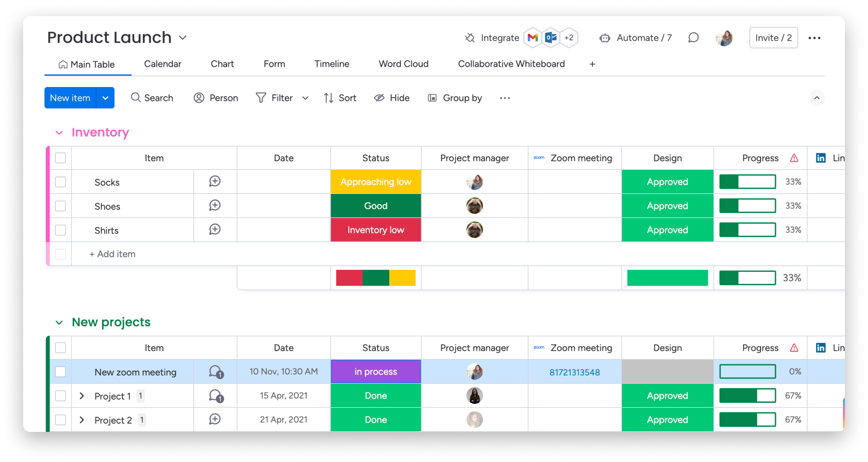The width and height of the screenshot is (868, 462).
Task: Click the Integrate plug icon
Action: click(470, 37)
